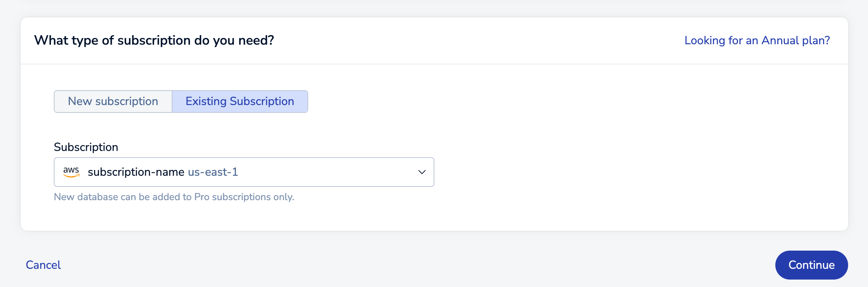Switch to the New subscription option

113,101
